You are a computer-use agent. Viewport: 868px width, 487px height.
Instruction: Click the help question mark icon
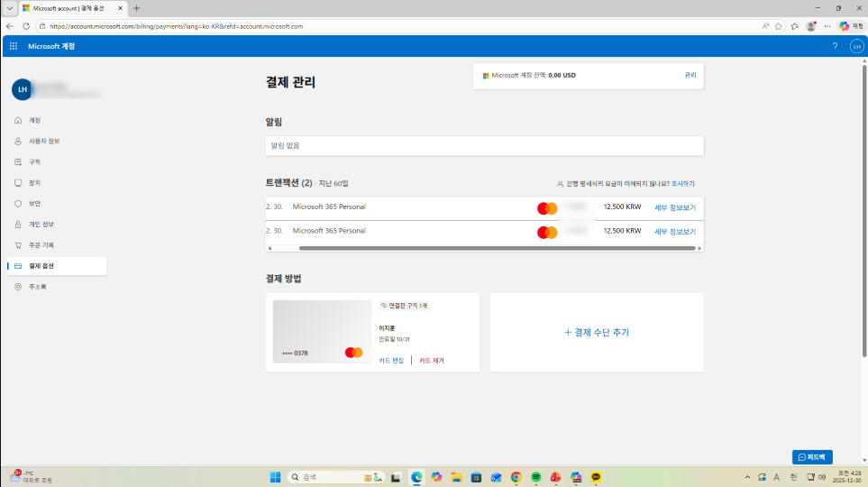click(835, 46)
